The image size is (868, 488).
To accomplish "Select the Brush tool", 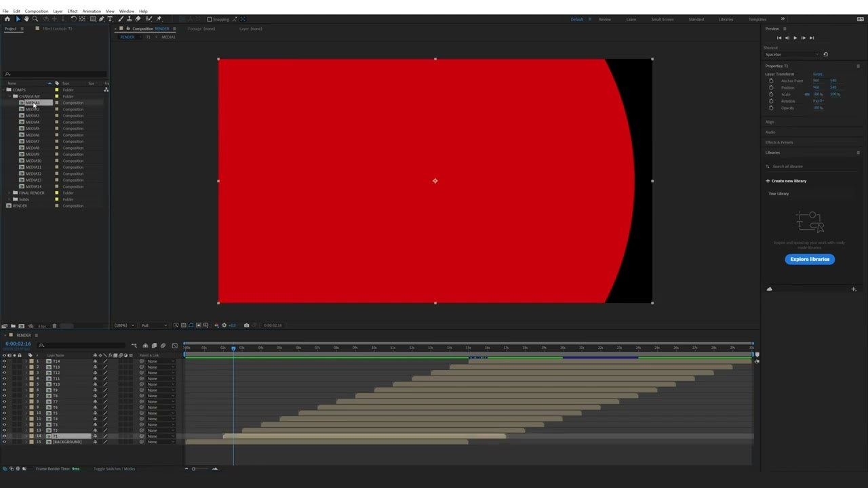I will (x=121, y=19).
